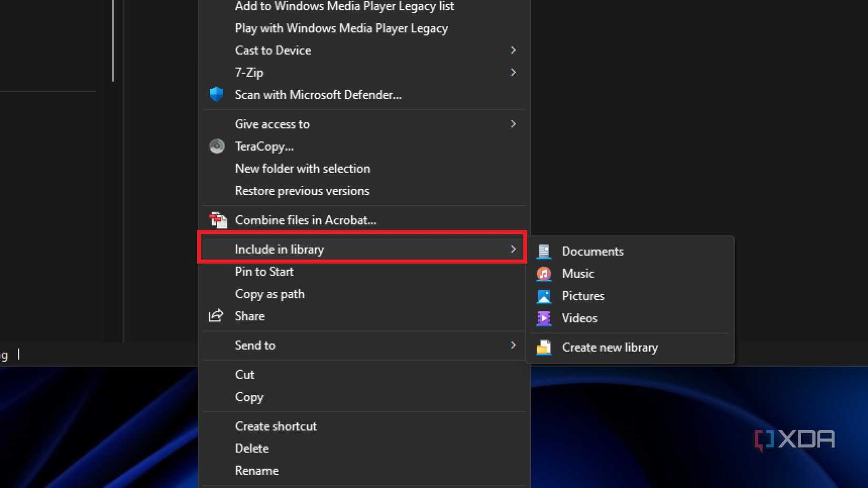The width and height of the screenshot is (868, 488).
Task: Open the Send to entry
Action: tap(365, 345)
